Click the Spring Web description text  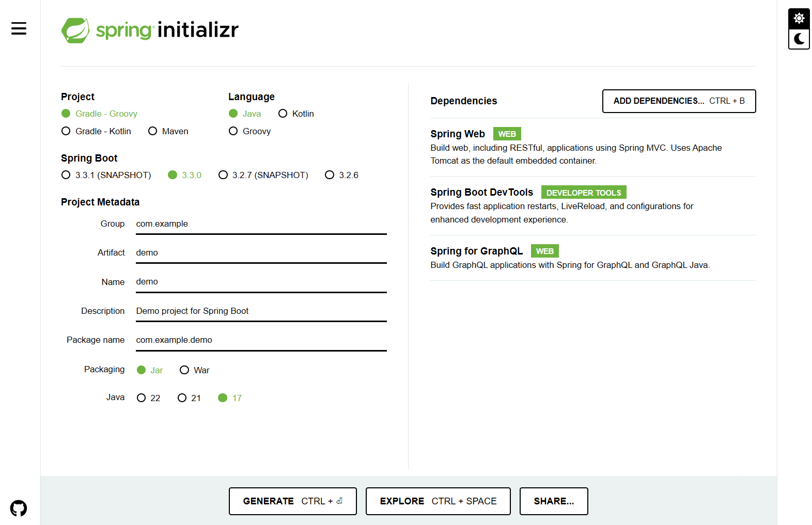pos(576,154)
